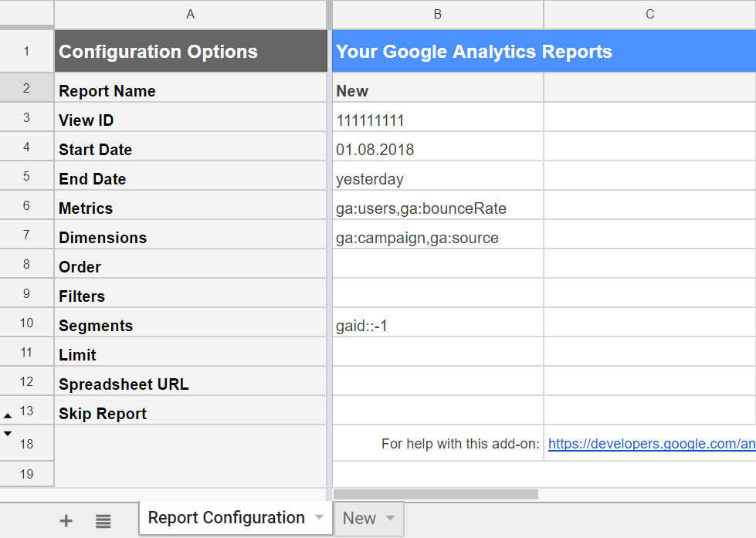The width and height of the screenshot is (756, 538).
Task: Click the empty Filters value cell
Action: point(438,296)
